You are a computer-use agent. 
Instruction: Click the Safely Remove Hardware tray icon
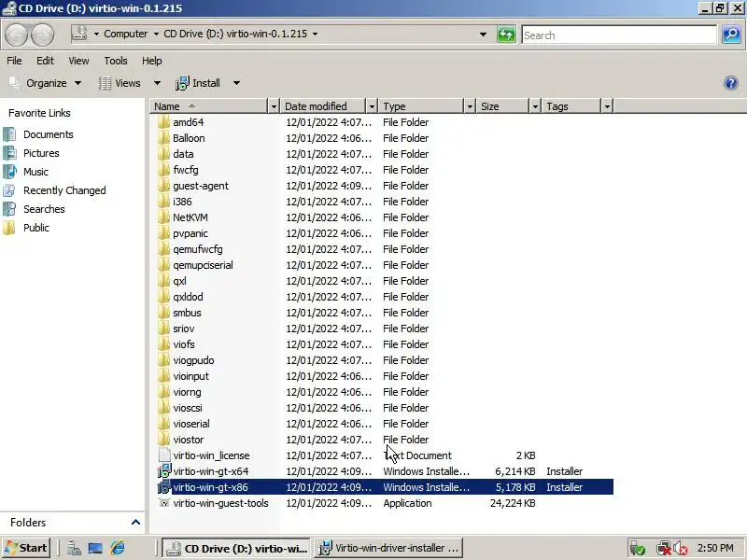(638, 549)
